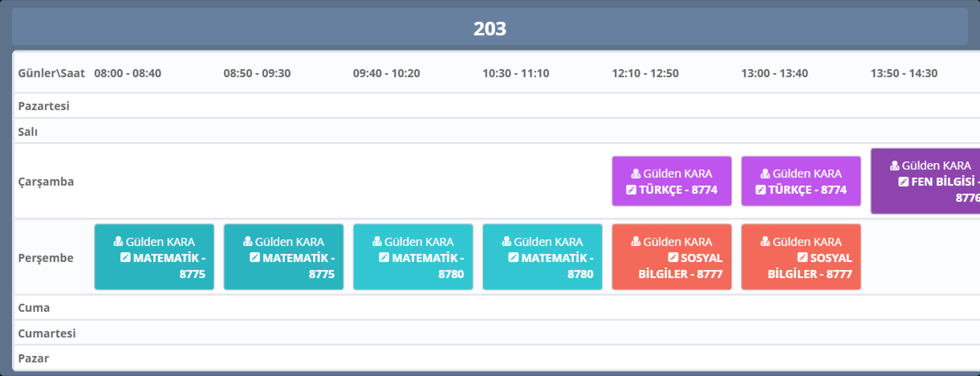Open Wednesday 12:10 Türkçe - 8774 lesson

point(672,181)
